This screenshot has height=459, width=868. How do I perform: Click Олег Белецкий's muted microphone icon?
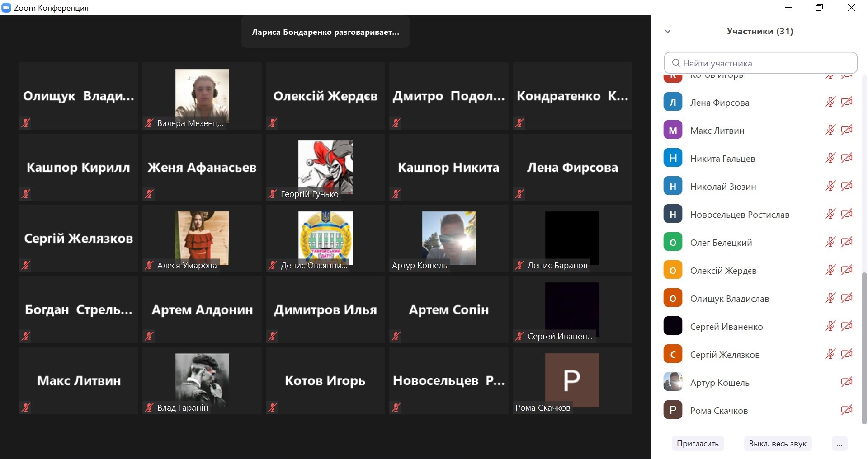[830, 242]
